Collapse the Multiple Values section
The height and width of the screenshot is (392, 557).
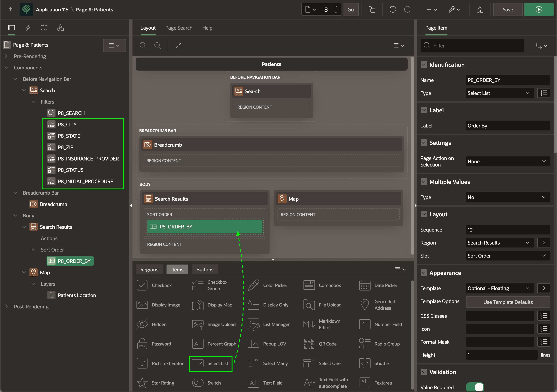click(x=424, y=182)
